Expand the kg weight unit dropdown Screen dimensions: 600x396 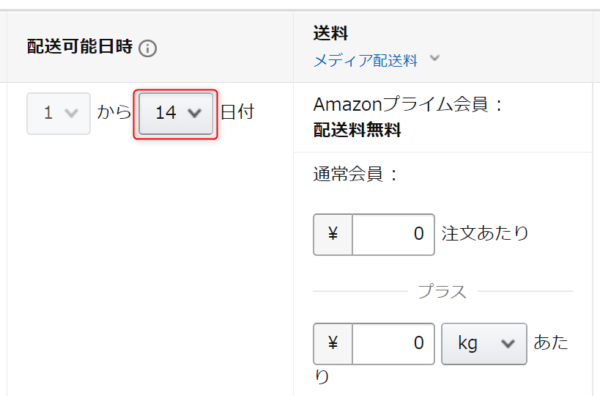pyautogui.click(x=484, y=344)
